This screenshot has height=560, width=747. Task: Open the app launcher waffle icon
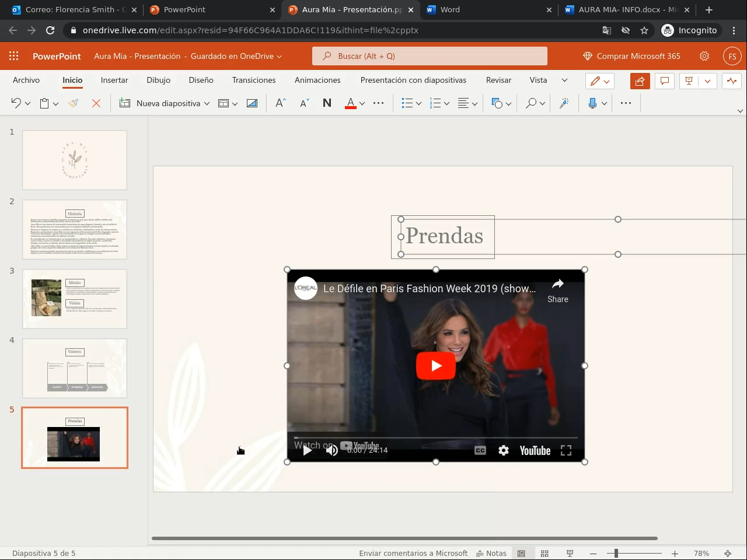point(14,56)
